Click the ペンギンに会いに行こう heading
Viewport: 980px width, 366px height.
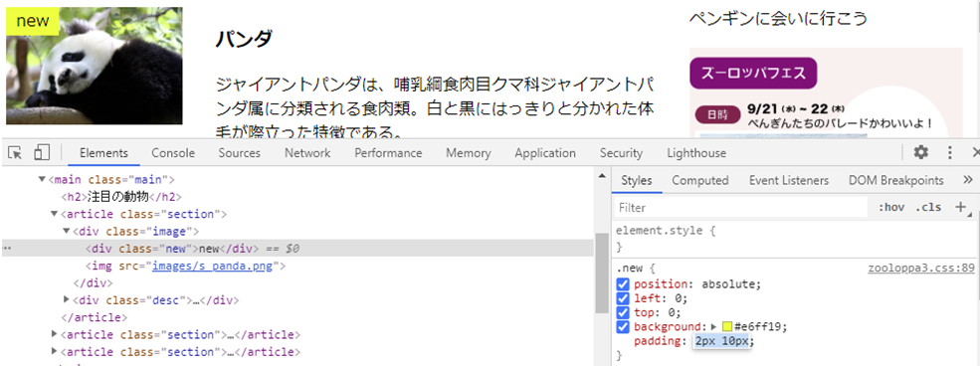pos(779,18)
